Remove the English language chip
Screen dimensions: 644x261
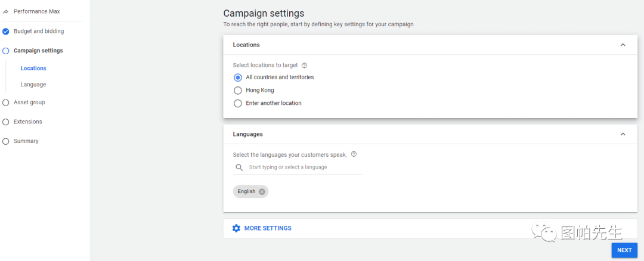tap(262, 191)
